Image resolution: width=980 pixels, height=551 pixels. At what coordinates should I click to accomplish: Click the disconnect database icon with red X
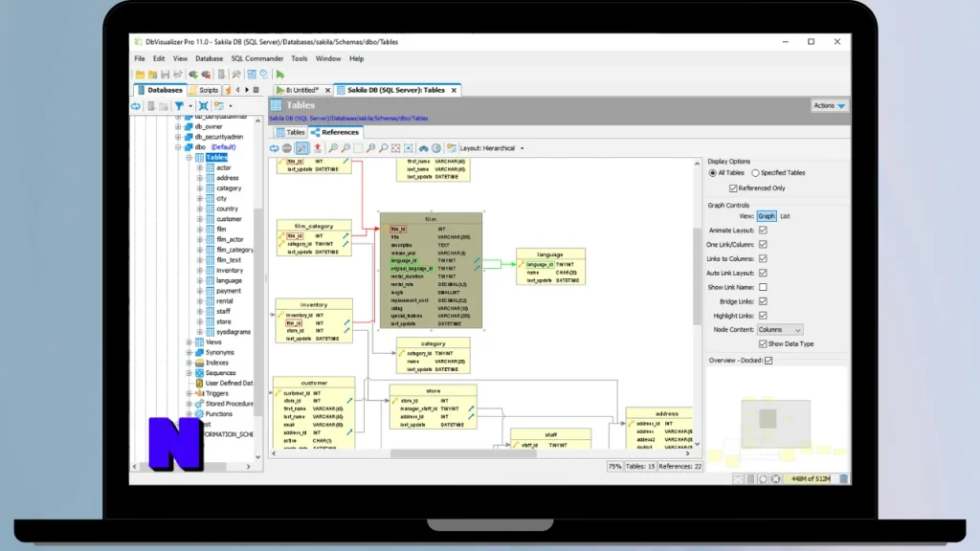[206, 75]
